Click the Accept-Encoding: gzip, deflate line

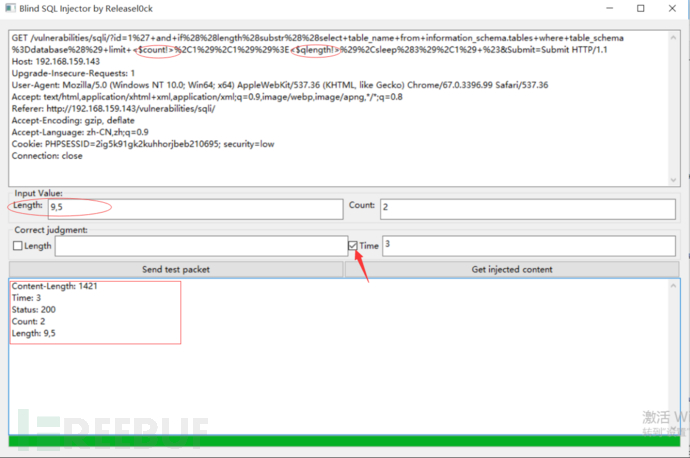tap(73, 121)
